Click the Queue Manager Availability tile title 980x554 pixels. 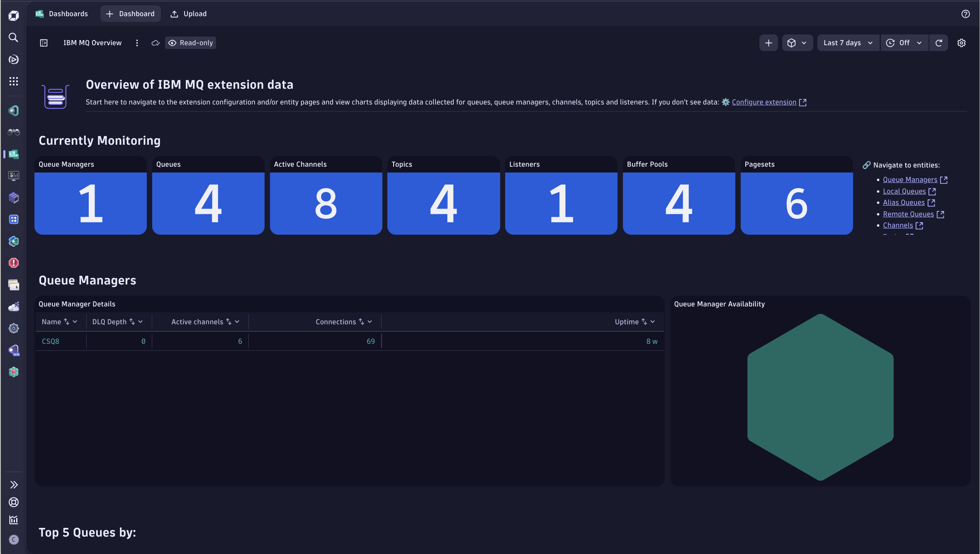point(719,304)
